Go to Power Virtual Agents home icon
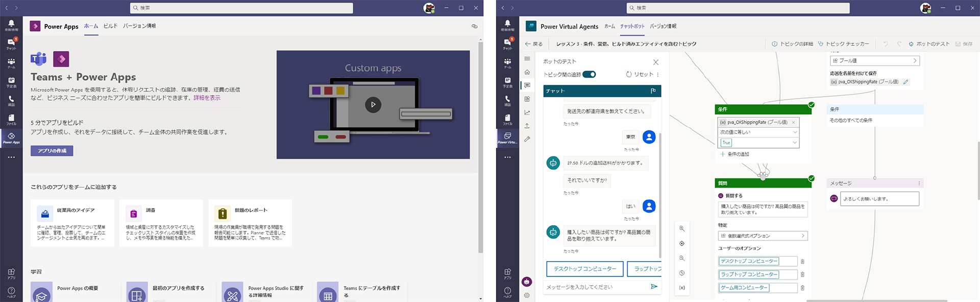Viewport: 980px width, 302px height. [527, 72]
